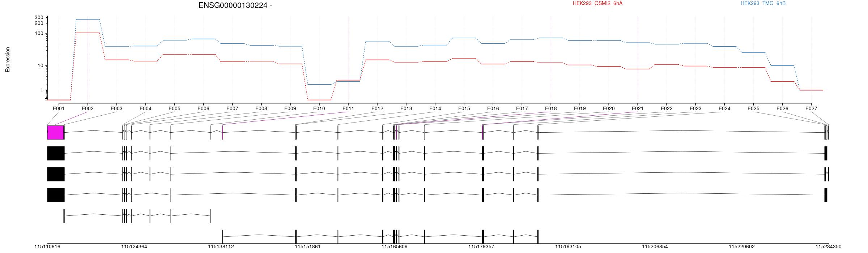Screen dimensions: 868x253
Task: Click exon label E009
Action: tap(290, 108)
